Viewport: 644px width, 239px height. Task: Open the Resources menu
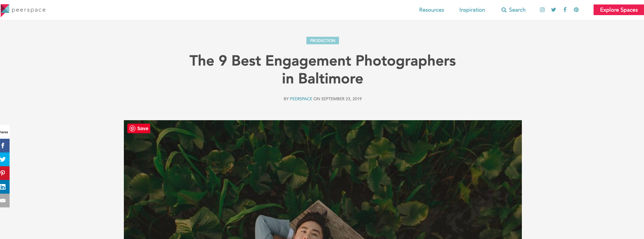[432, 10]
